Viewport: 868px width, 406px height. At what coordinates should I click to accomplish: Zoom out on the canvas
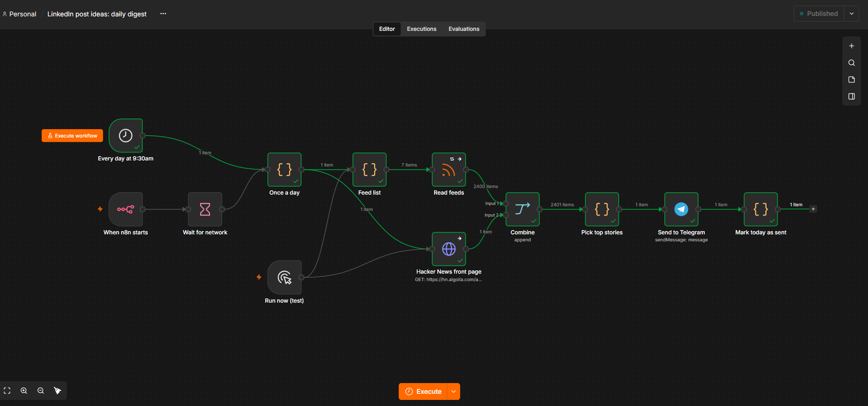point(41,391)
